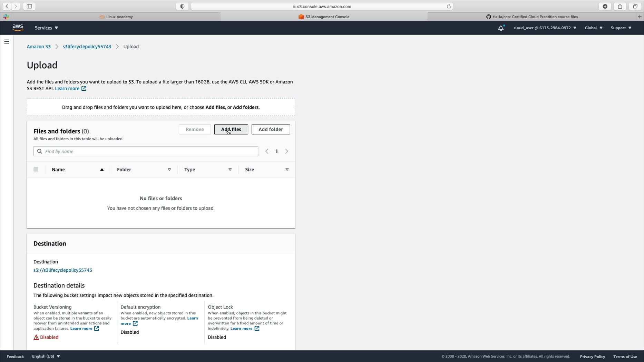This screenshot has height=362, width=644.
Task: Open the Default encryption external link icon
Action: point(135,323)
